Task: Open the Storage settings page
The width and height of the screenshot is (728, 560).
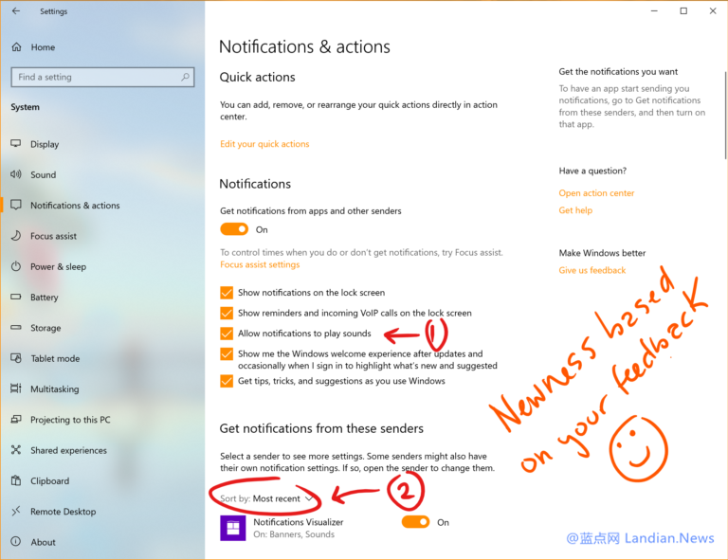Action: 45,328
